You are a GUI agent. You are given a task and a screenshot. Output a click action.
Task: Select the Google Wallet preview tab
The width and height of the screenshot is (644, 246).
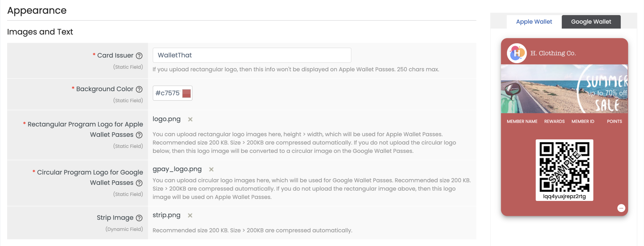point(591,22)
